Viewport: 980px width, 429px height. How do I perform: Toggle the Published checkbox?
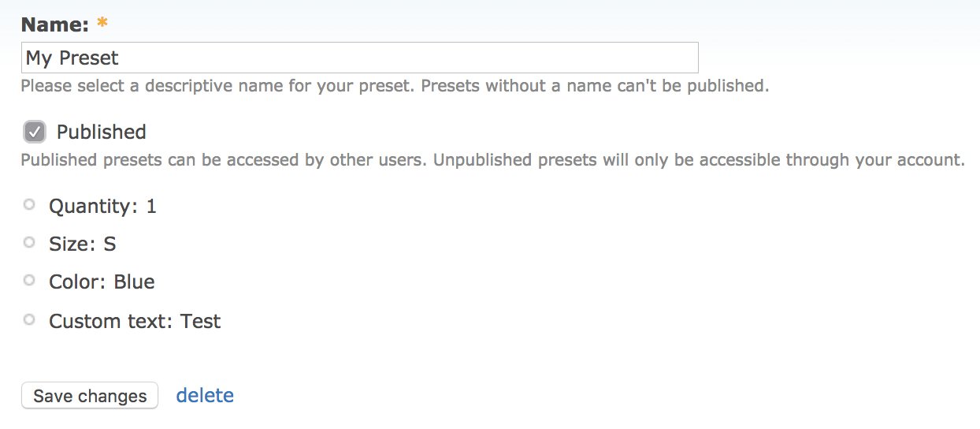(35, 131)
